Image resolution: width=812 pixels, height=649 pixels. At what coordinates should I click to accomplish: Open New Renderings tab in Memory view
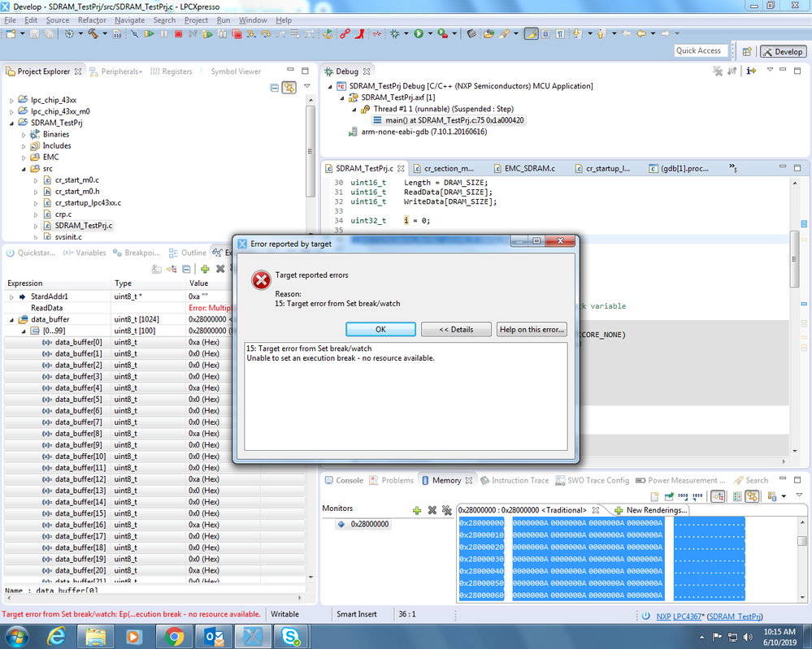point(650,510)
